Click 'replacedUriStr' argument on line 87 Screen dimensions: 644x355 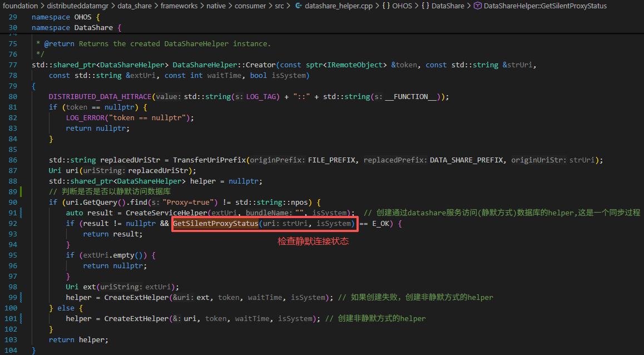[x=158, y=170]
